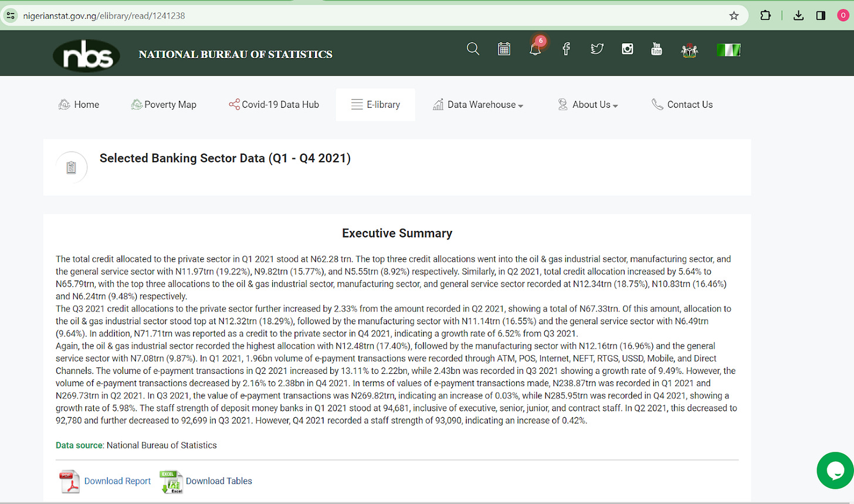Open Covid-19 Data Hub menu item
Image resolution: width=854 pixels, height=504 pixels.
click(274, 104)
